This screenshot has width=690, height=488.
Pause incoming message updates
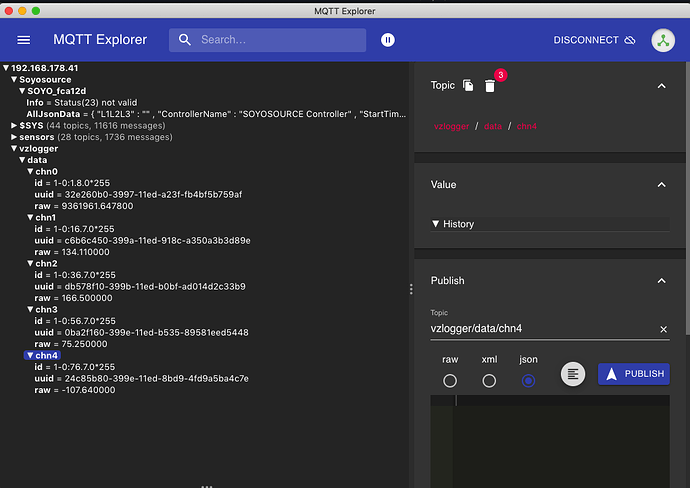[x=388, y=40]
